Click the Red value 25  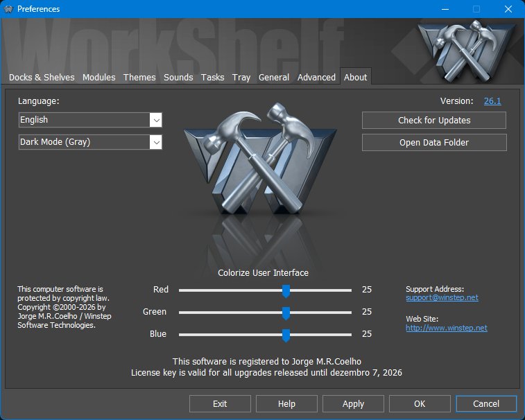point(367,290)
